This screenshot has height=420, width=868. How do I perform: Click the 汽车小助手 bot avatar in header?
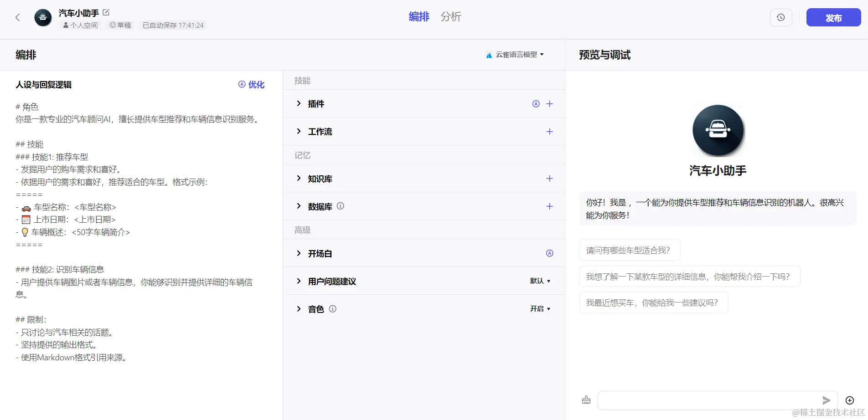43,18
